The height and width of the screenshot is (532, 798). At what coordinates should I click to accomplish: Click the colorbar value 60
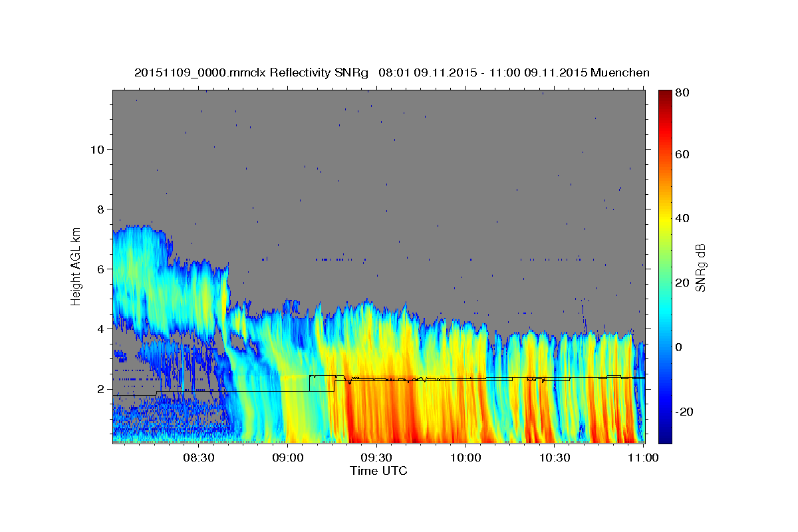[x=682, y=154]
